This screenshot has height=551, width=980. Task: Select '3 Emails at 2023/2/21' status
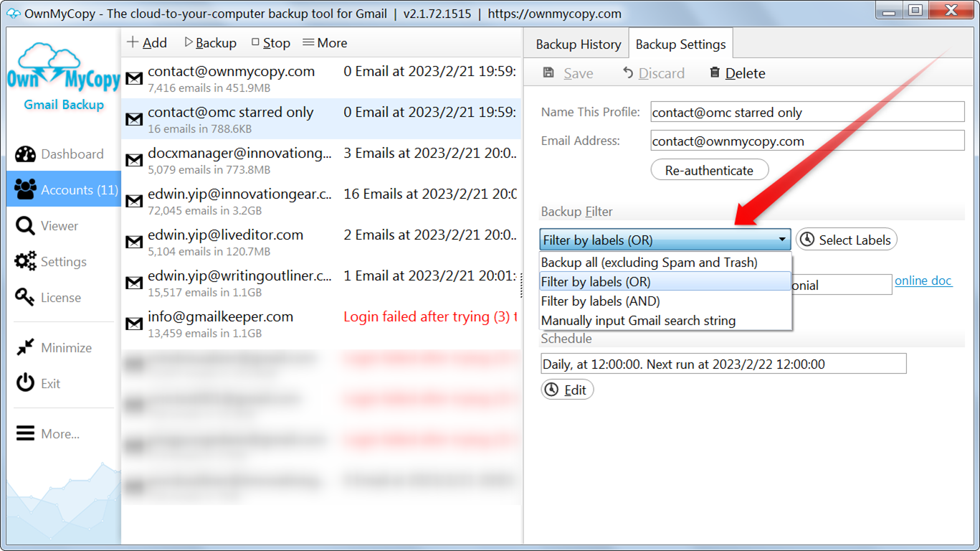click(x=430, y=153)
